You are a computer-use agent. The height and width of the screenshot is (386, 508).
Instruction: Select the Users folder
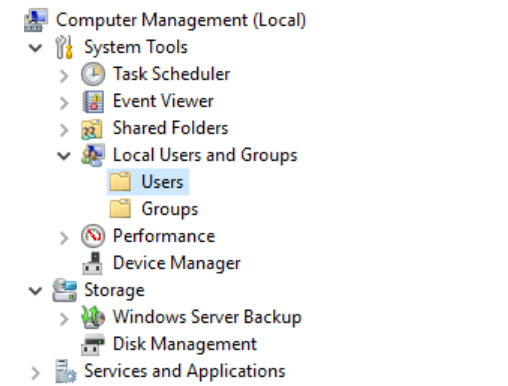148,182
